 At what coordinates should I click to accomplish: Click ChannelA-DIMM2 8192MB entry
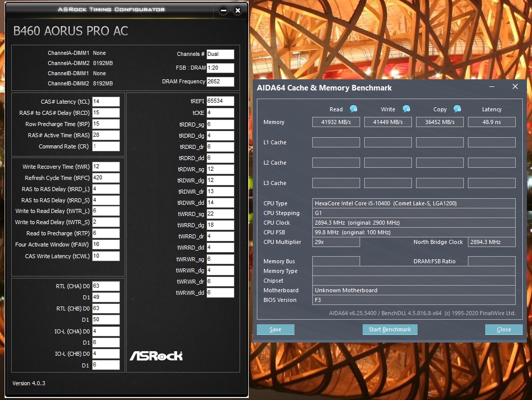[80, 64]
